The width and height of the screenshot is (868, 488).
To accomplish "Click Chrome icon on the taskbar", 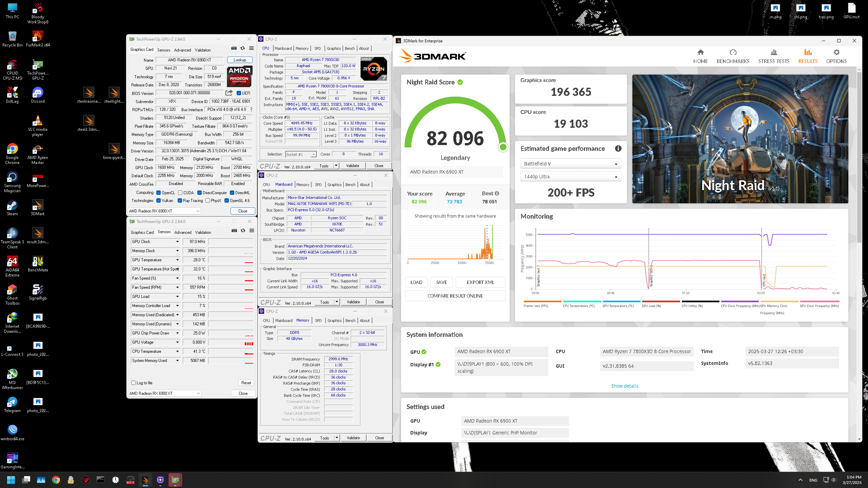I will click(56, 480).
